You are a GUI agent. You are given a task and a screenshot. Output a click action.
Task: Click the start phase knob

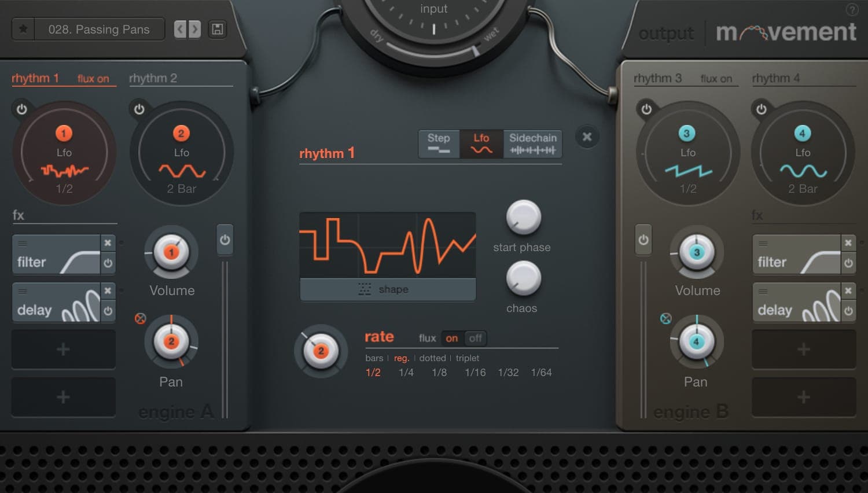coord(524,218)
